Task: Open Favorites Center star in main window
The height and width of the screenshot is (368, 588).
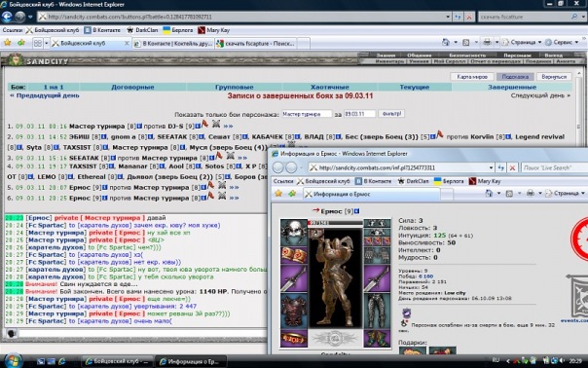Action: pyautogui.click(x=7, y=43)
